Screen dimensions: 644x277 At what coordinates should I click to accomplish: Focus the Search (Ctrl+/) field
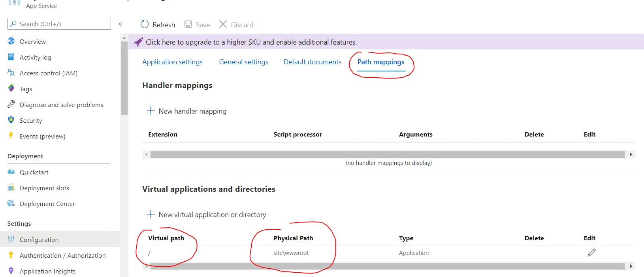[x=59, y=24]
